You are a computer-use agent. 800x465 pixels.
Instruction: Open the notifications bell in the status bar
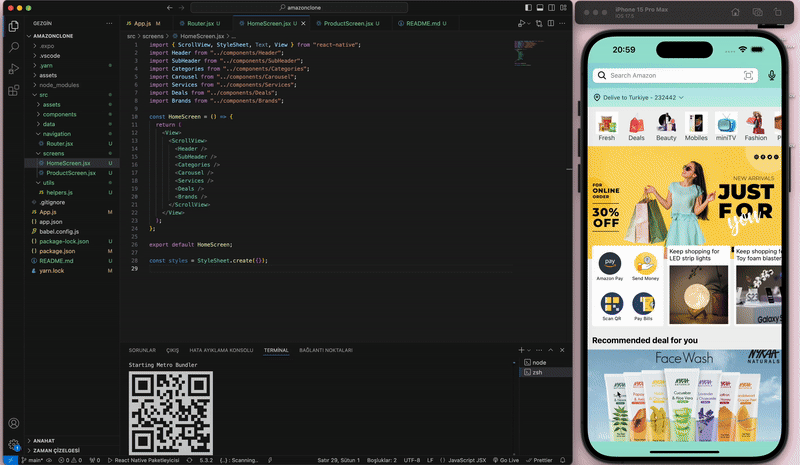563,460
